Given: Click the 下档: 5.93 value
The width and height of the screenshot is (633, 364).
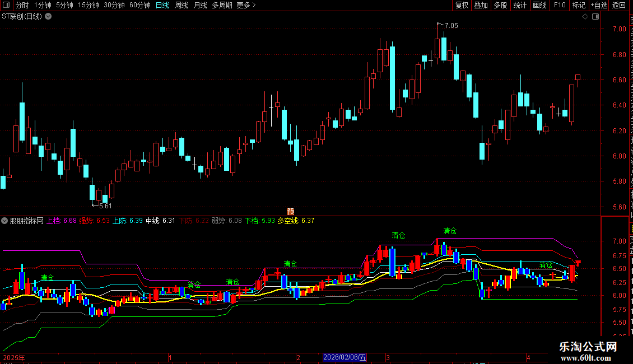Looking at the screenshot, I should [259, 221].
